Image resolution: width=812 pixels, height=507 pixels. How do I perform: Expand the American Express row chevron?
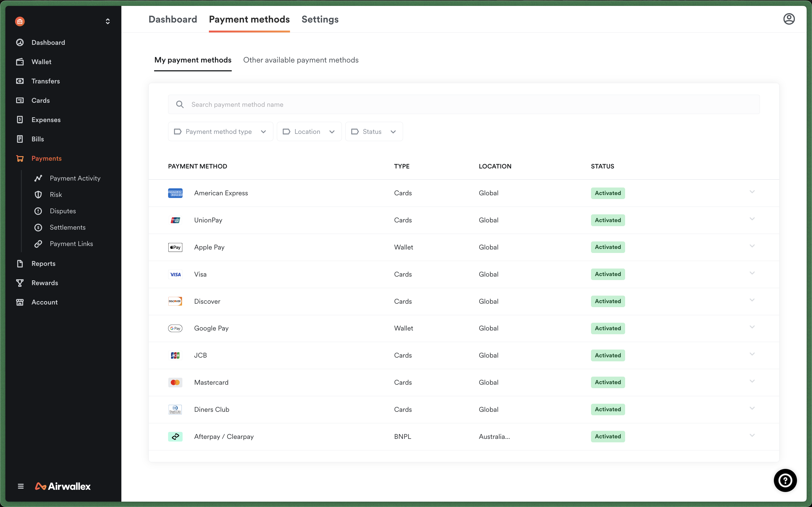752,192
